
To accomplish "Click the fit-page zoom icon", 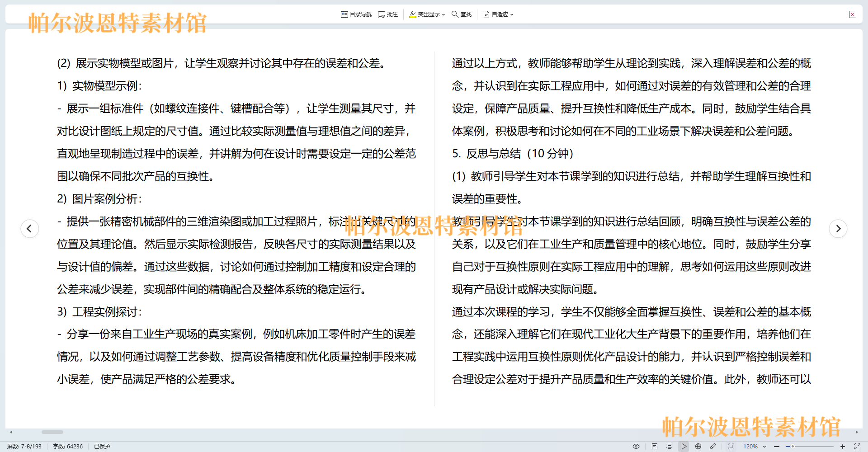I will (731, 446).
